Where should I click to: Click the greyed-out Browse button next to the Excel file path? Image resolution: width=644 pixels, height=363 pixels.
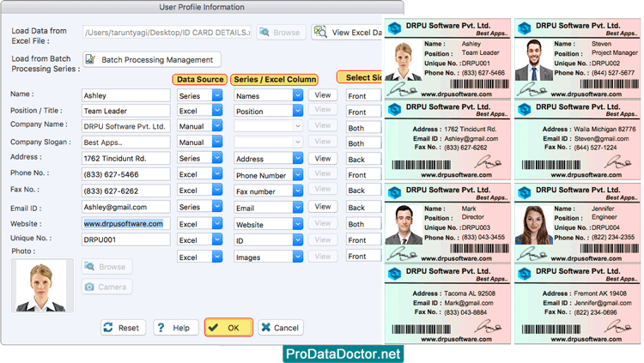click(282, 32)
